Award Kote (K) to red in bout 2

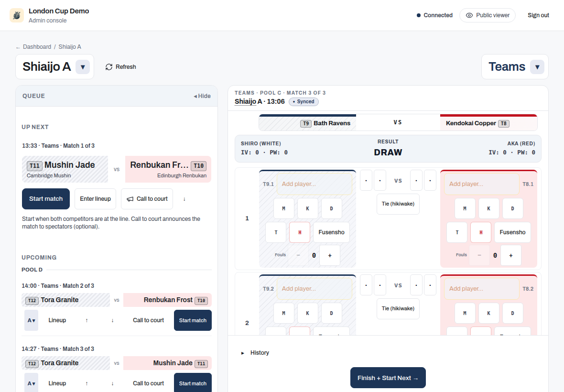click(488, 313)
